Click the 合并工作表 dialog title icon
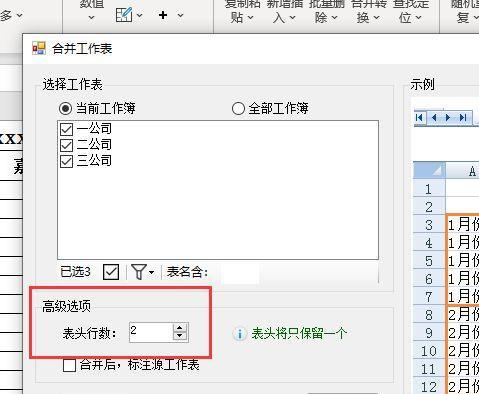Image resolution: width=479 pixels, height=394 pixels. coord(39,49)
